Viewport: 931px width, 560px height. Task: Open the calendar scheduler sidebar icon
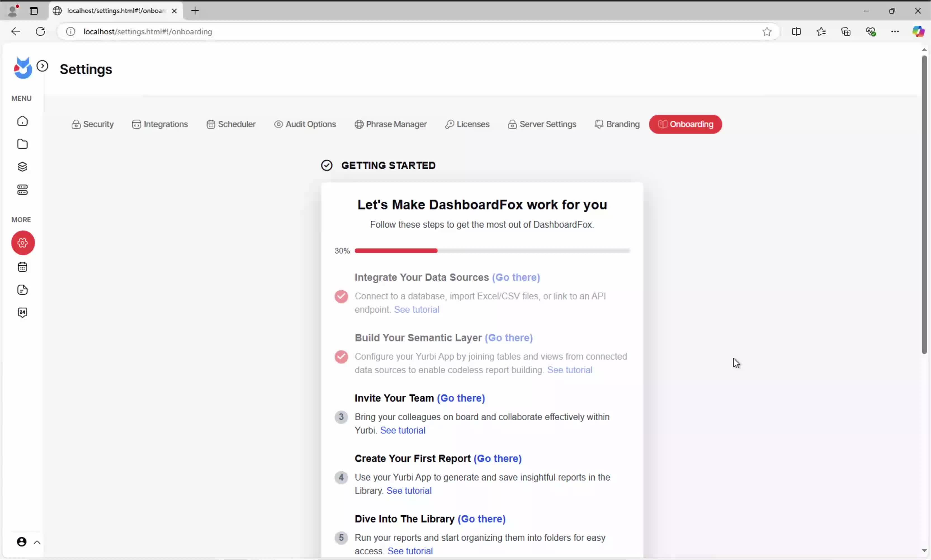tap(23, 267)
